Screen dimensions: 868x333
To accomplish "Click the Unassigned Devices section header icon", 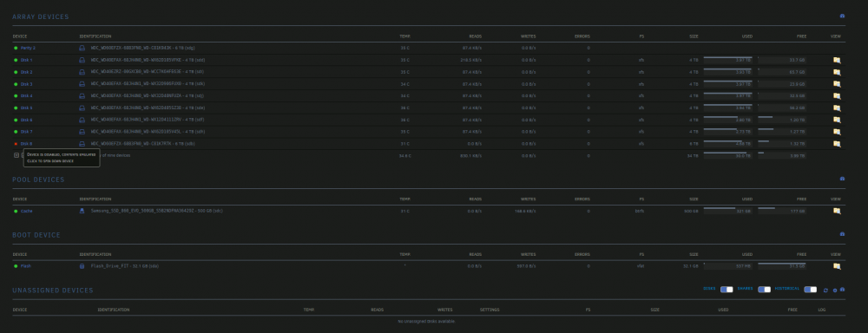I will click(x=842, y=290).
